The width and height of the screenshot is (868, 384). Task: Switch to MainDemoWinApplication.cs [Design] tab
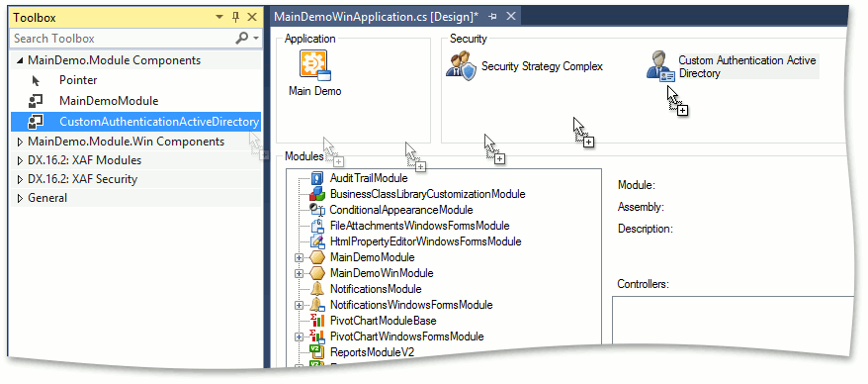pos(377,17)
